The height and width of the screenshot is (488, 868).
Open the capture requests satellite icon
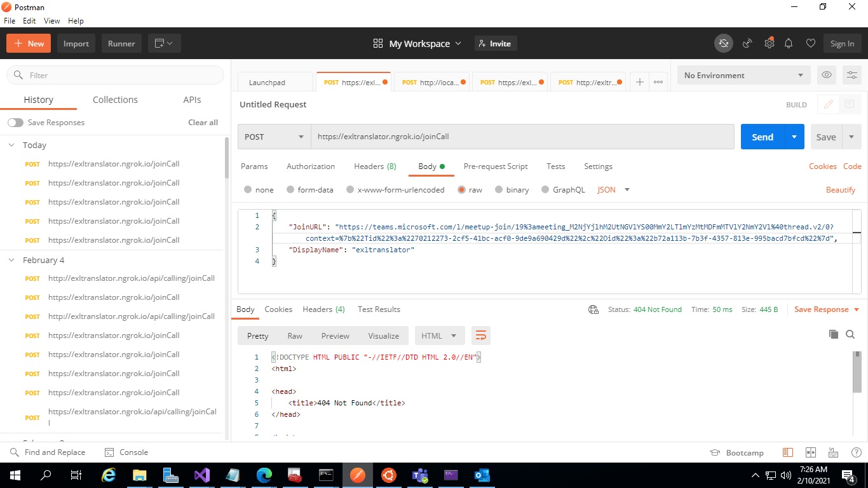pyautogui.click(x=748, y=43)
